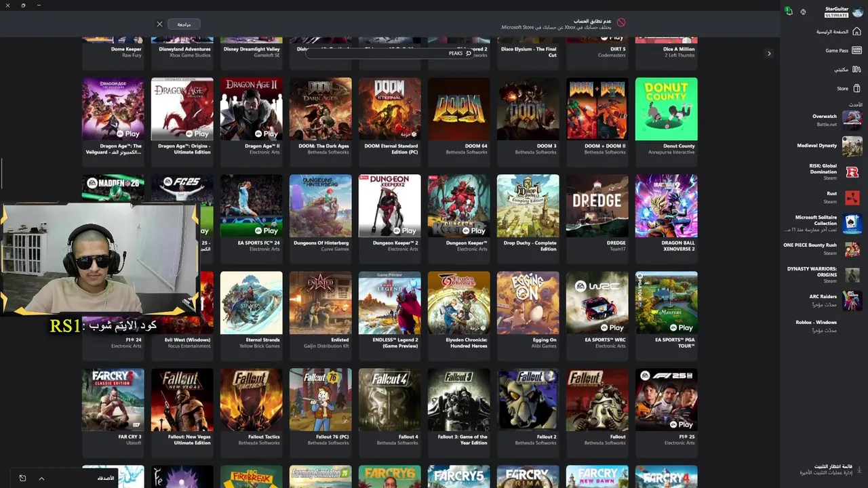Open the library (مكتبتي) icon
This screenshot has width=868, height=488.
[x=856, y=69]
